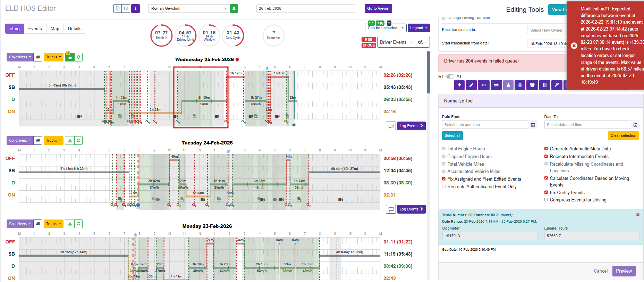The height and width of the screenshot is (282, 644).
Task: Open the document icon beside ELD HOS Editor title
Action: [x=118, y=8]
